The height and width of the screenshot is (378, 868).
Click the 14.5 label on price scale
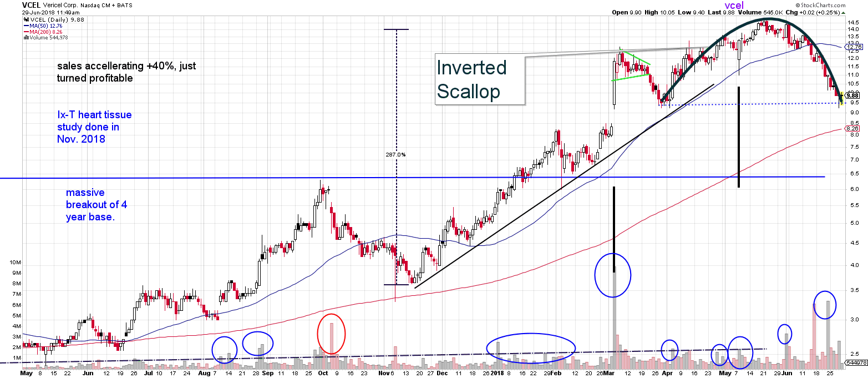tap(854, 23)
